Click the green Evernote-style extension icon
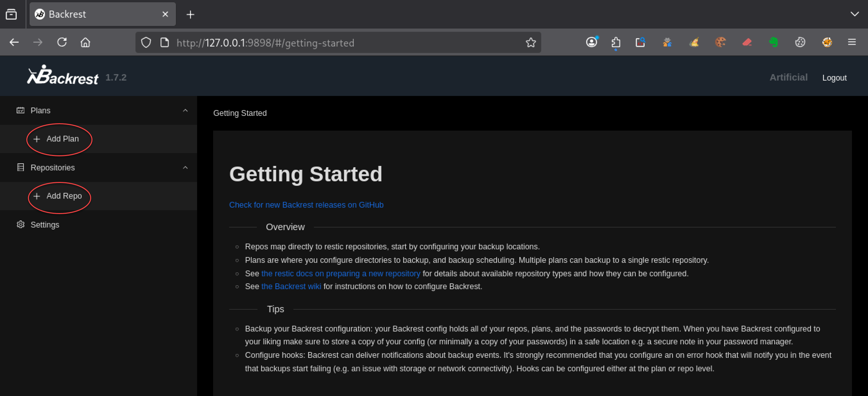Screen dimensions: 868x396 tap(773, 42)
